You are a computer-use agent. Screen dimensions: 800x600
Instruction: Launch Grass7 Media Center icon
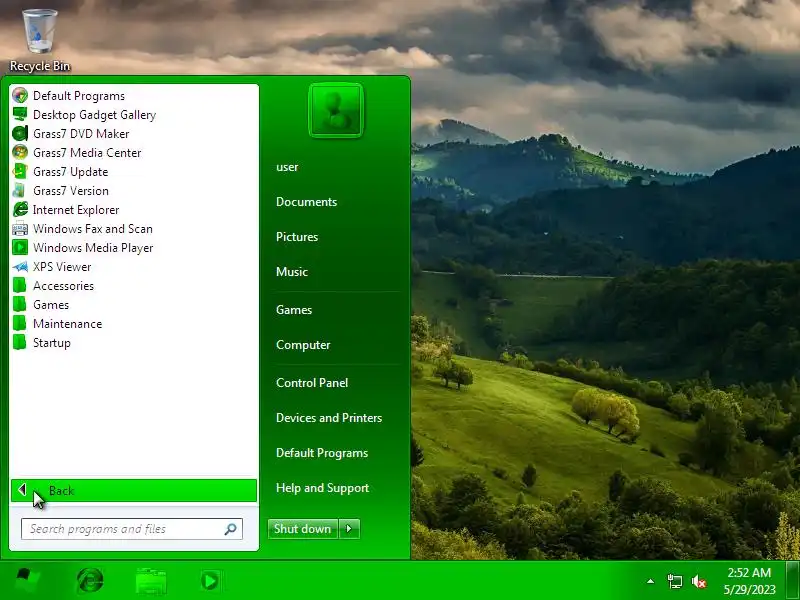pyautogui.click(x=20, y=153)
